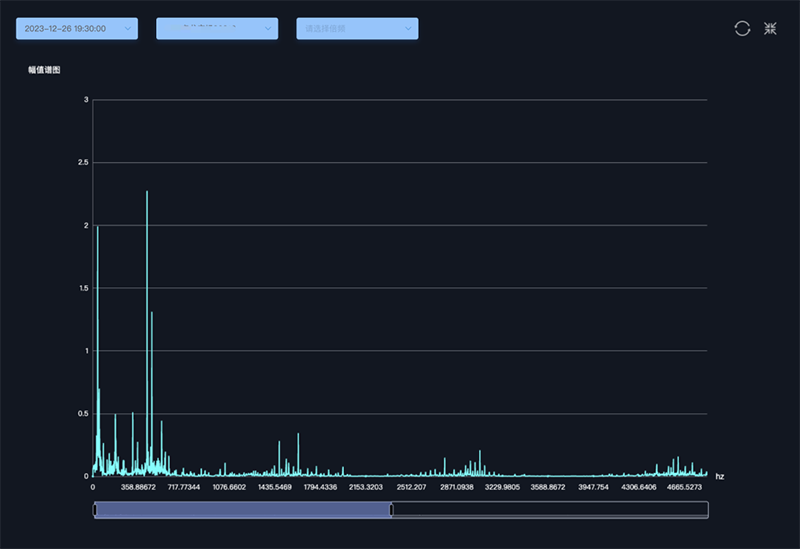Image resolution: width=800 pixels, height=549 pixels.
Task: Click the refresh icon at top right
Action: tap(742, 29)
